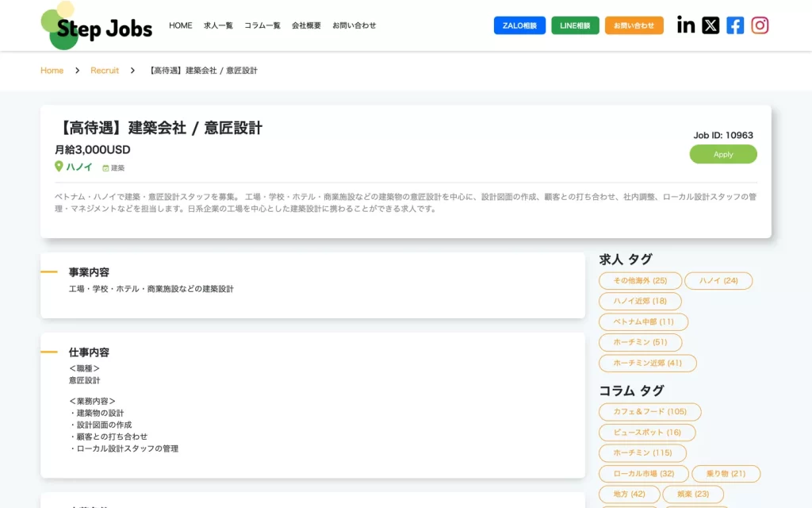812x508 pixels.
Task: Click the job title 【高待遇】建築会社 / 意匠設計
Action: coord(159,128)
